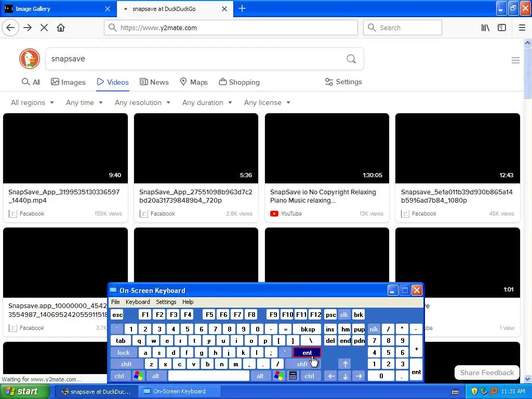The width and height of the screenshot is (532, 399).
Task: Toggle the left ctrl key
Action: [x=119, y=376]
